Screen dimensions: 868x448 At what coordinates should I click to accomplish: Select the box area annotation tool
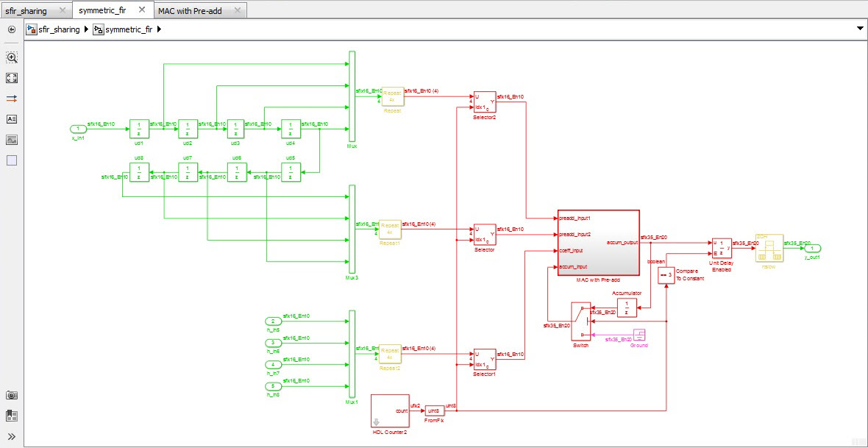pos(11,160)
